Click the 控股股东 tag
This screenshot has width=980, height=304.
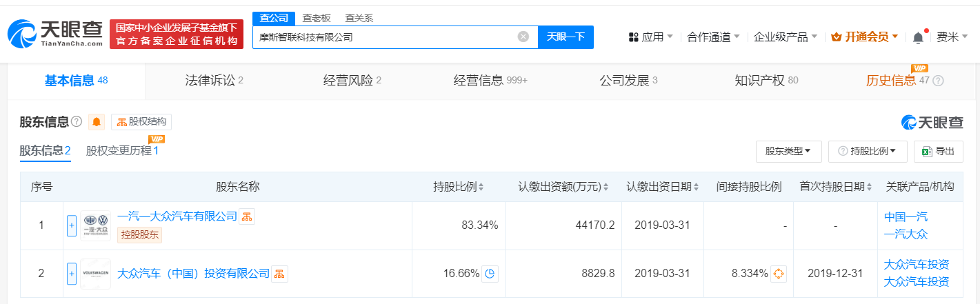[x=140, y=234]
